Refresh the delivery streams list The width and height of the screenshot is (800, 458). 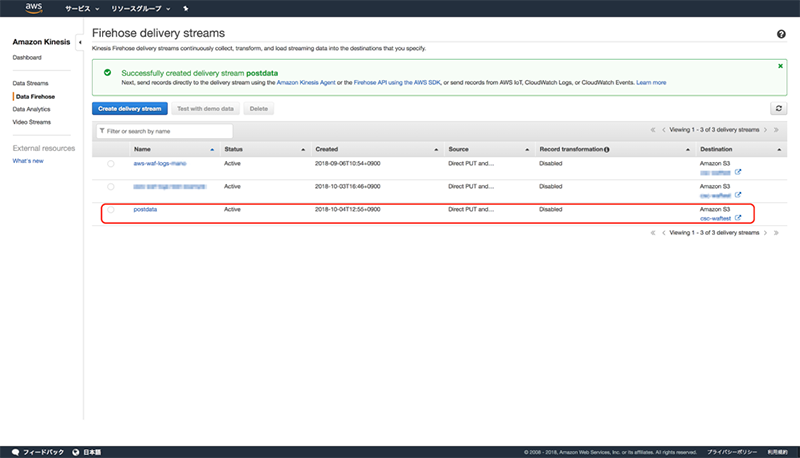click(x=777, y=108)
